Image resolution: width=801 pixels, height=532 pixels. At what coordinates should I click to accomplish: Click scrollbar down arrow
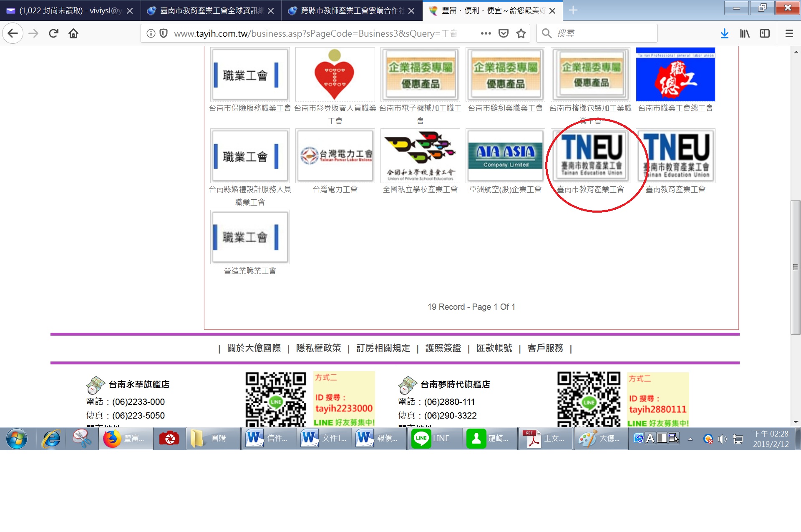[x=796, y=422]
